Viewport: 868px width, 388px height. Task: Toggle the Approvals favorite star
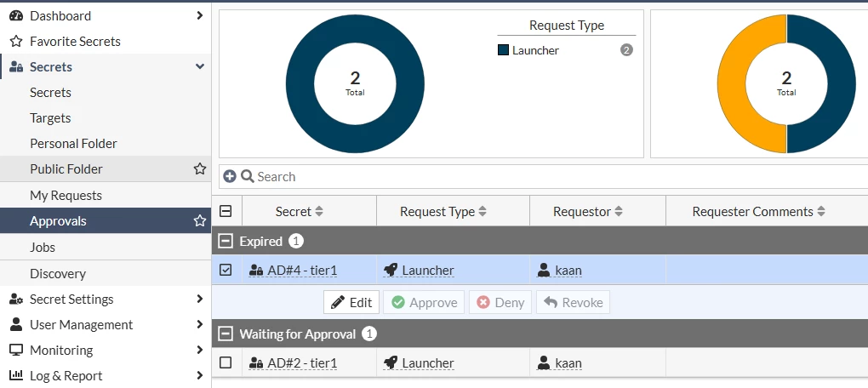[x=200, y=221]
